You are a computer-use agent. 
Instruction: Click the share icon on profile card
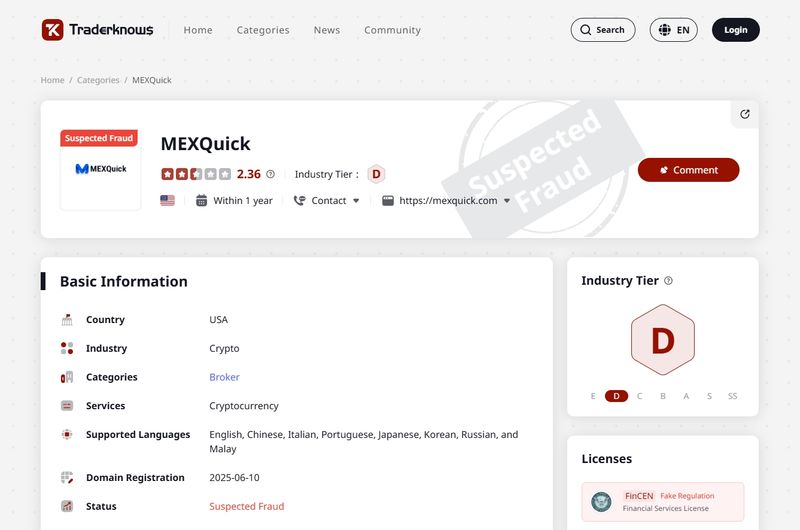point(744,114)
